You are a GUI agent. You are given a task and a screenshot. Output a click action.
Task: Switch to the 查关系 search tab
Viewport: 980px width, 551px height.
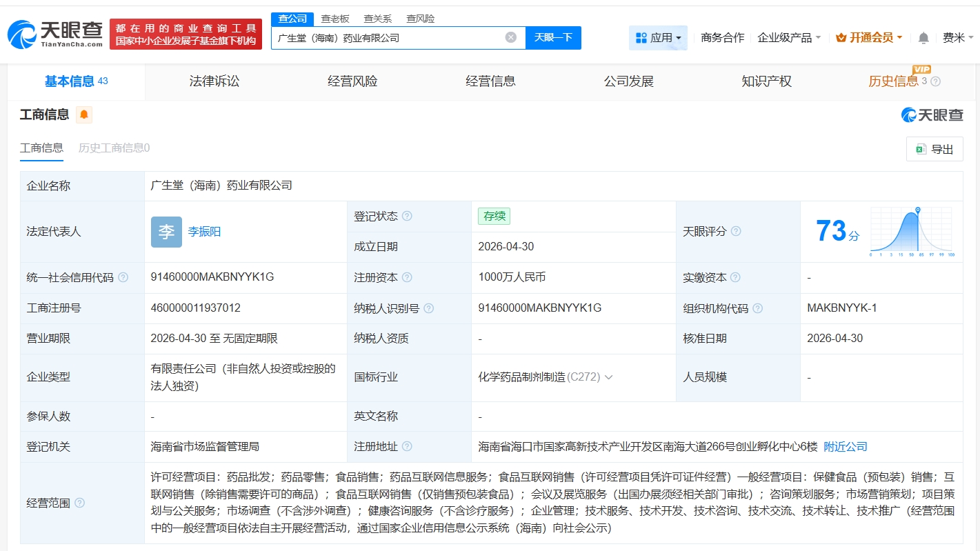378,19
